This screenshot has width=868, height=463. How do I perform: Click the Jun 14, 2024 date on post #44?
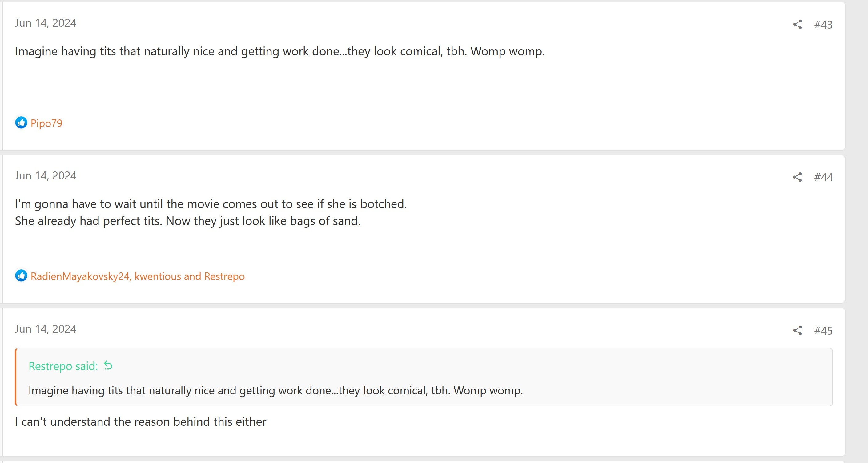click(46, 175)
